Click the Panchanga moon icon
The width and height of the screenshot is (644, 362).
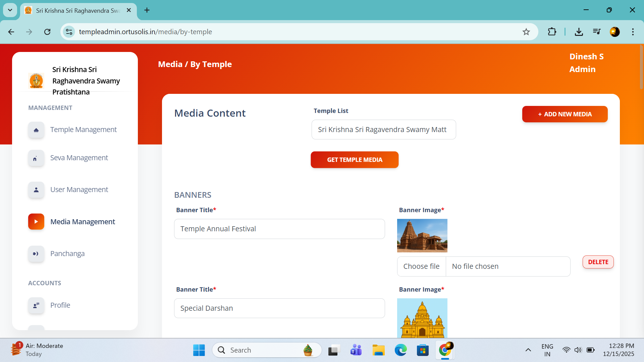(36, 254)
